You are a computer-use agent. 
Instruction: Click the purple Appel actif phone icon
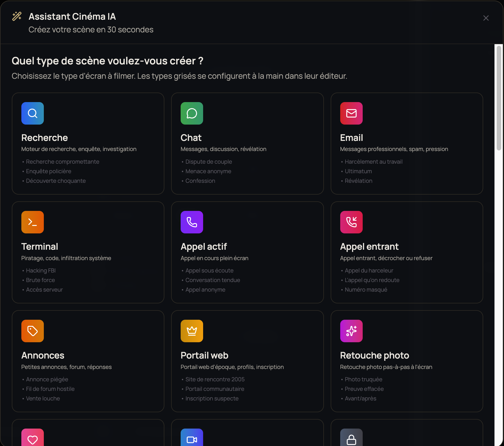coord(192,222)
